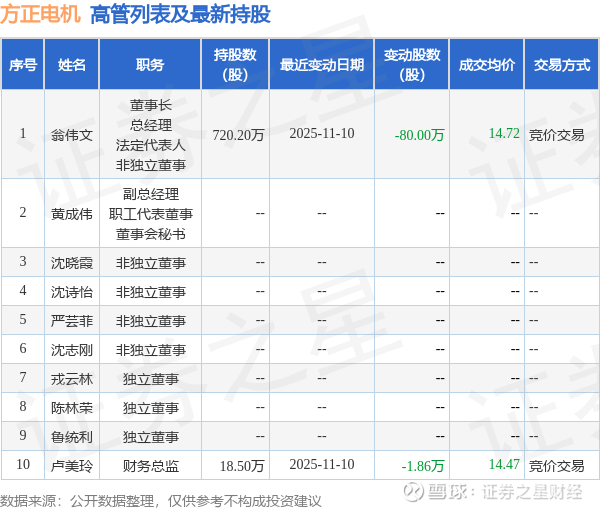Viewport: 600px width, 510px height.
Task: Click the 变动股数(股) column header
Action: pyautogui.click(x=411, y=65)
